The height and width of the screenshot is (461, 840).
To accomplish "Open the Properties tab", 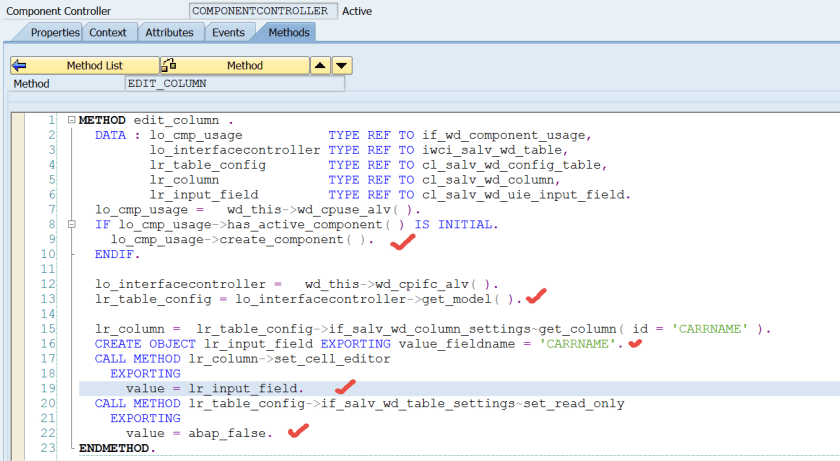I will (55, 33).
